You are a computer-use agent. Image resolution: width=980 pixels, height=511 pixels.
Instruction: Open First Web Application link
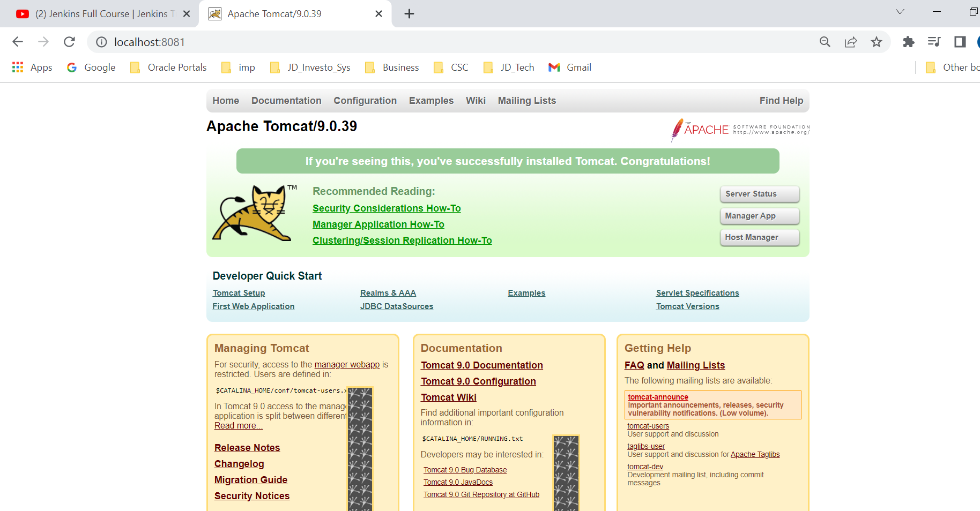pyautogui.click(x=254, y=306)
